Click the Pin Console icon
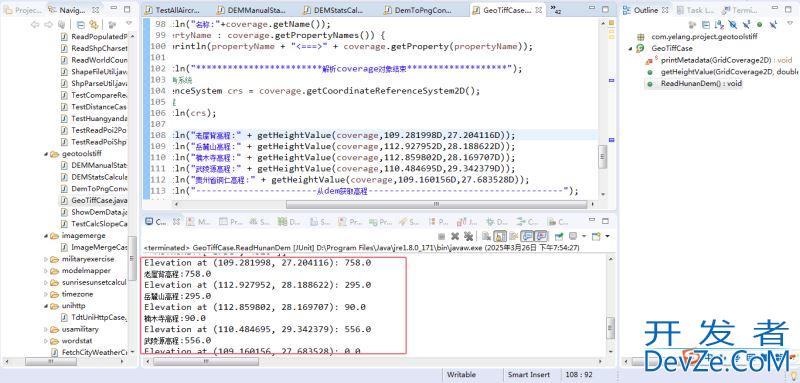Image resolution: width=800 pixels, height=383 pixels. pyautogui.click(x=559, y=236)
